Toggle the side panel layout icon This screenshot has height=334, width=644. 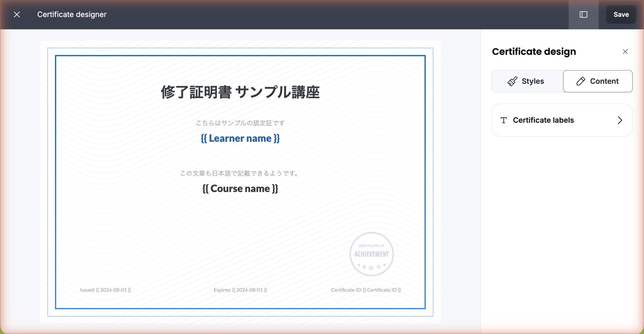pyautogui.click(x=584, y=14)
